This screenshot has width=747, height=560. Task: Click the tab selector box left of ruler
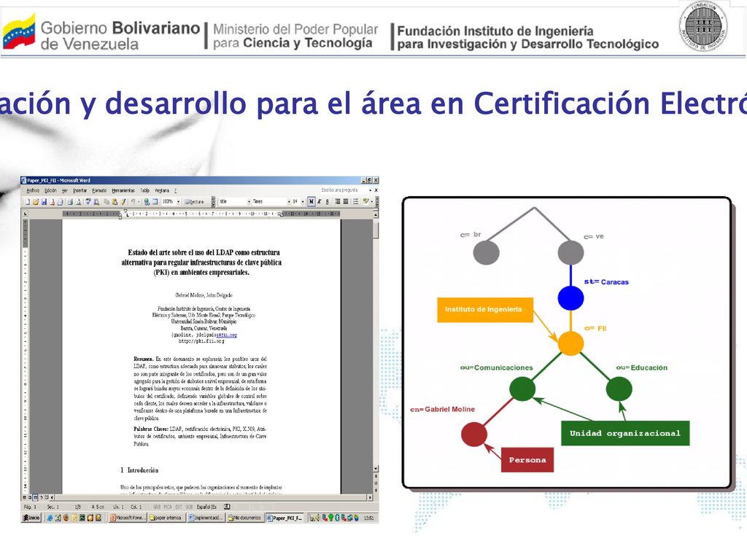click(x=25, y=214)
